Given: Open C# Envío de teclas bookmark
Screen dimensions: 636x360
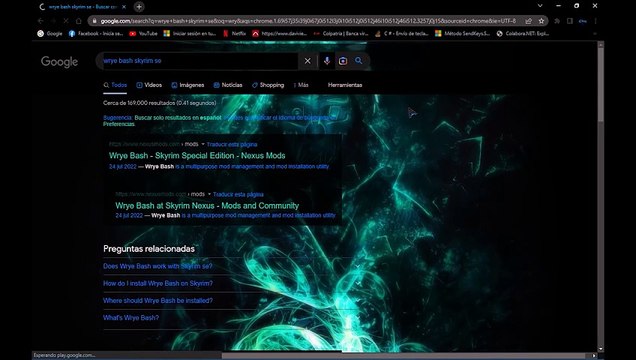Looking at the screenshot, I should point(402,34).
